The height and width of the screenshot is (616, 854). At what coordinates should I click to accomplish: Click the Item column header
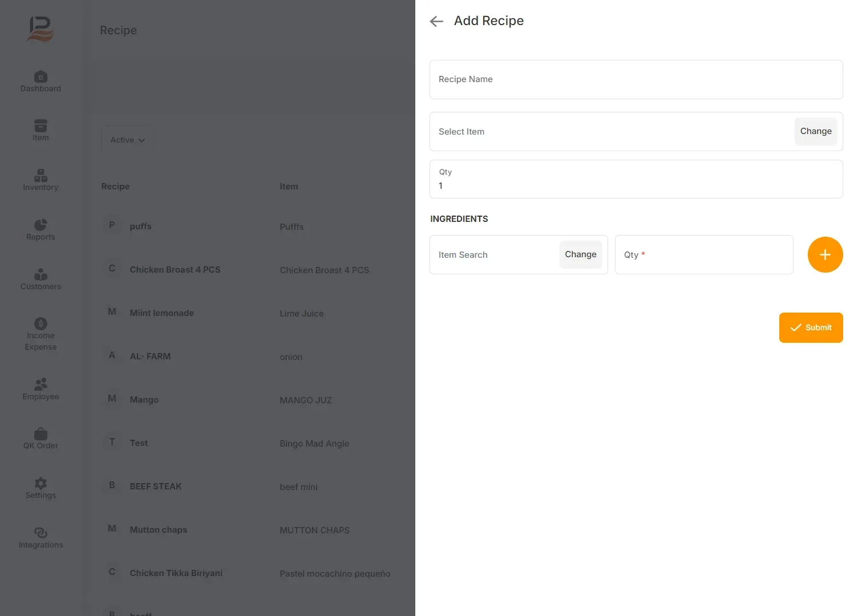tap(289, 187)
